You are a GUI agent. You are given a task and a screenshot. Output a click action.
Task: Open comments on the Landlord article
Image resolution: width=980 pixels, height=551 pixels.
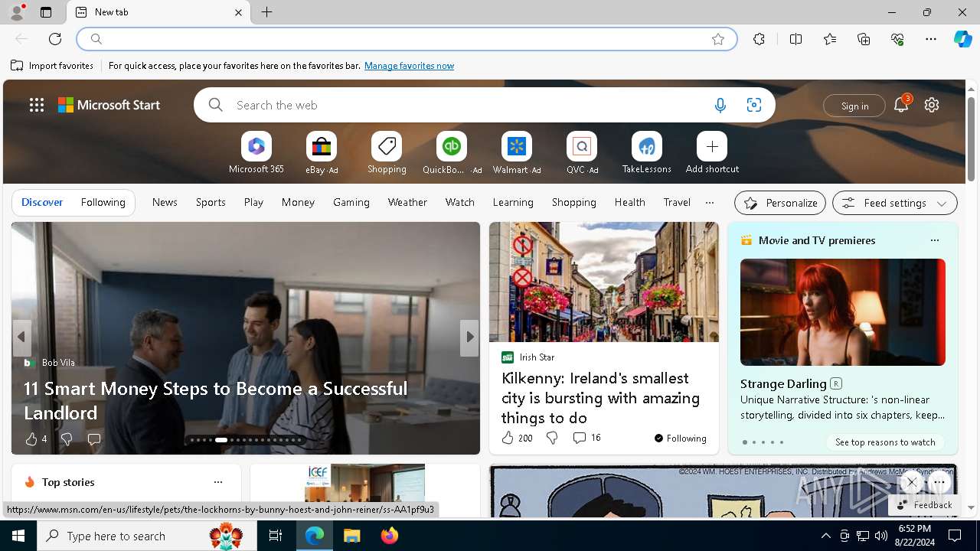[x=94, y=439]
